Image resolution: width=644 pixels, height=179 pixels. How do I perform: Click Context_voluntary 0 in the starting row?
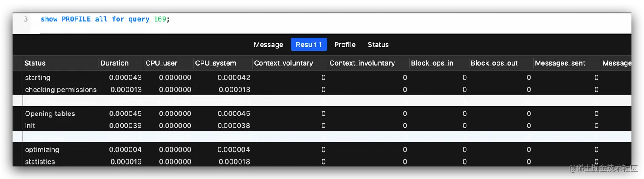tap(323, 78)
